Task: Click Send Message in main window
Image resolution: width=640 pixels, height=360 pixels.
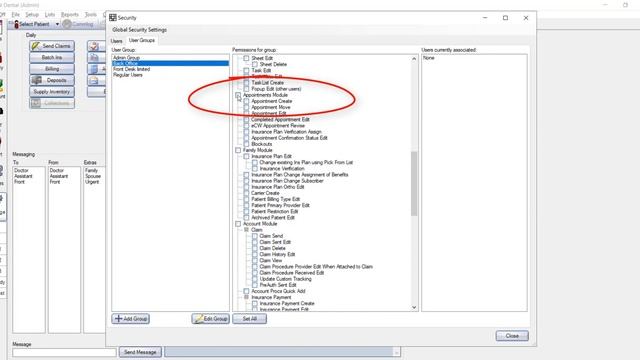Action: (x=140, y=352)
